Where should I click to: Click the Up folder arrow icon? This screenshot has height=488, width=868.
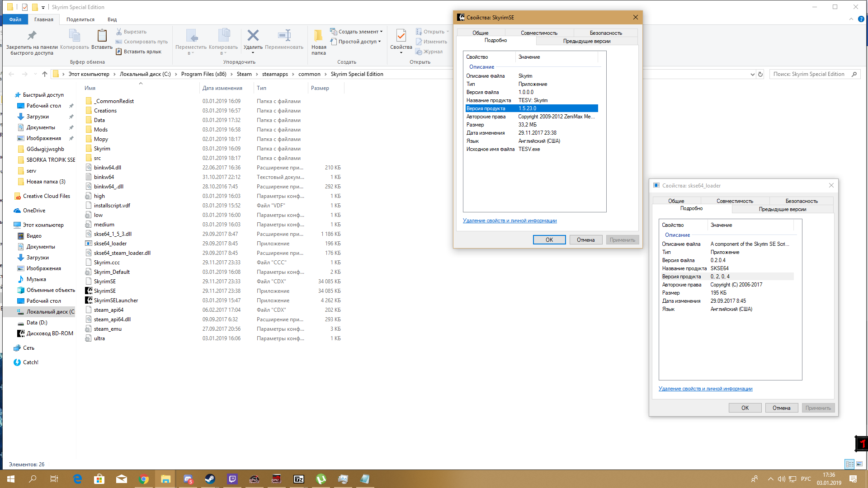tap(44, 74)
